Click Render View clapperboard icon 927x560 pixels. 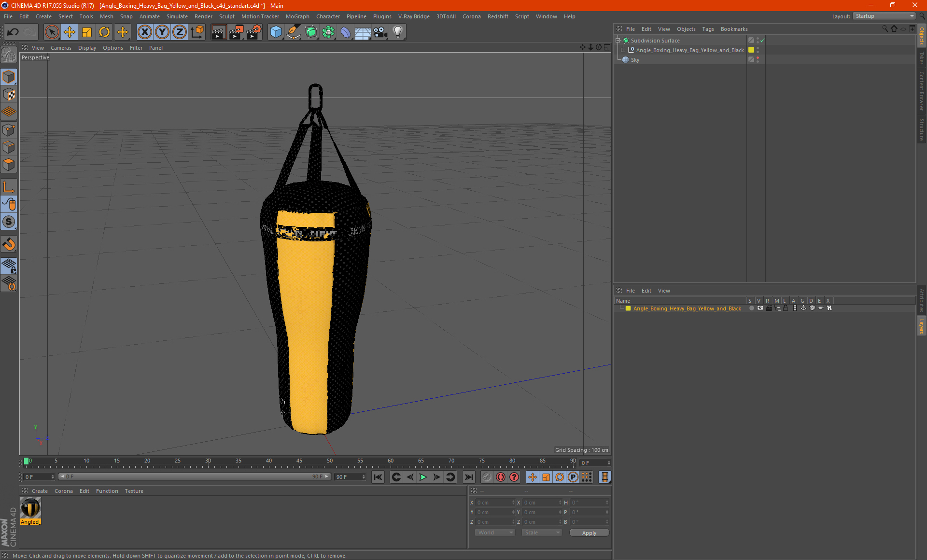pyautogui.click(x=218, y=32)
